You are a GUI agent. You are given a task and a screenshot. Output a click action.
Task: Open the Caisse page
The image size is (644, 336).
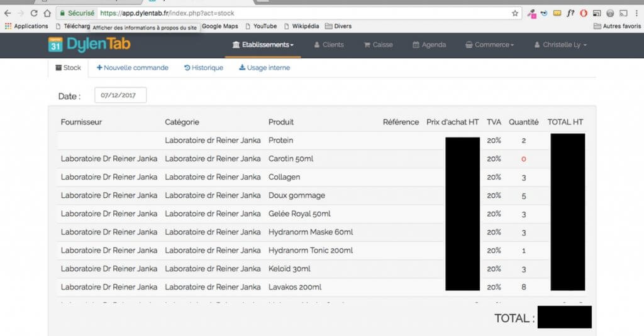click(x=378, y=45)
